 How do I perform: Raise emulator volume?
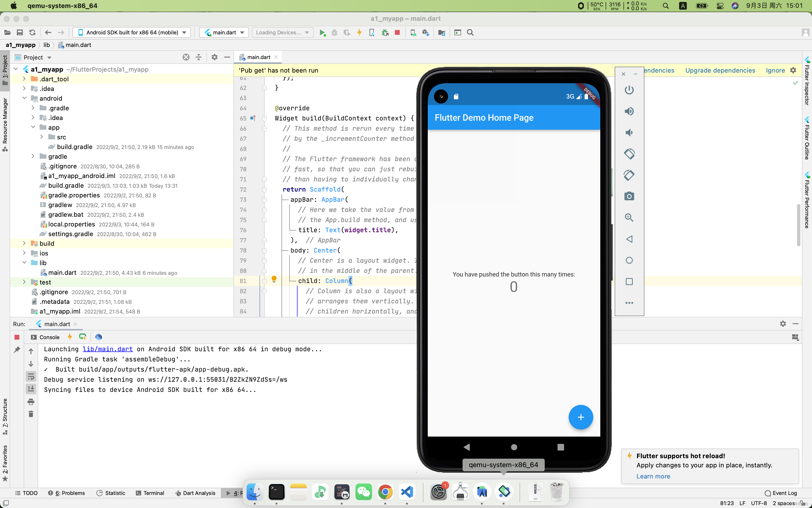[x=629, y=111]
